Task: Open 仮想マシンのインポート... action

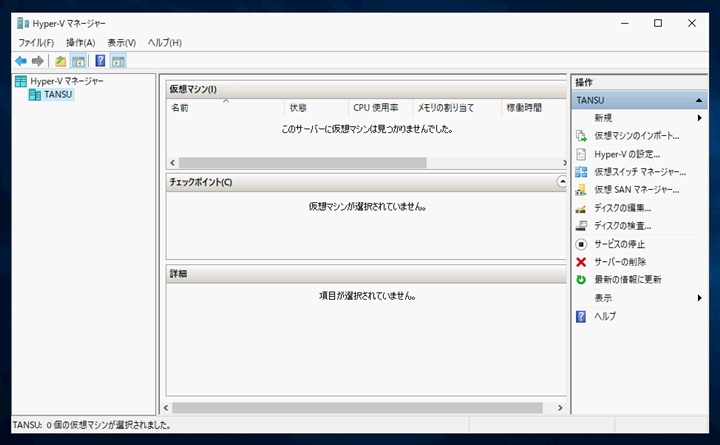Action: pos(637,136)
